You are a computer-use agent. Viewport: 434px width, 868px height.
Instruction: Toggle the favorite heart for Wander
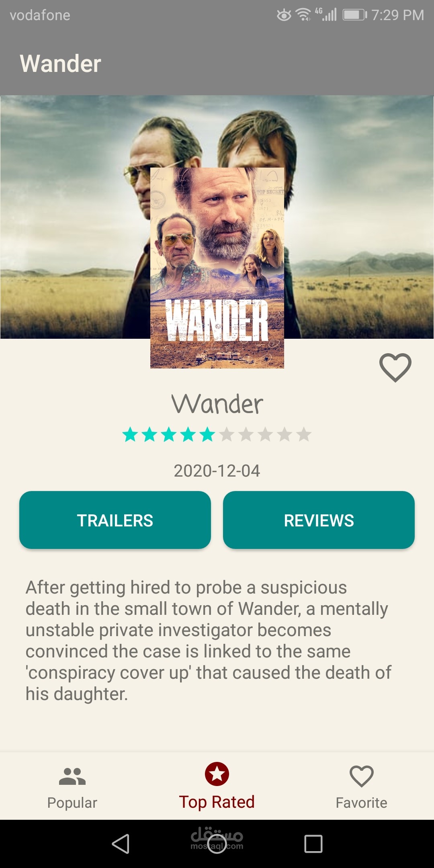coord(395,368)
